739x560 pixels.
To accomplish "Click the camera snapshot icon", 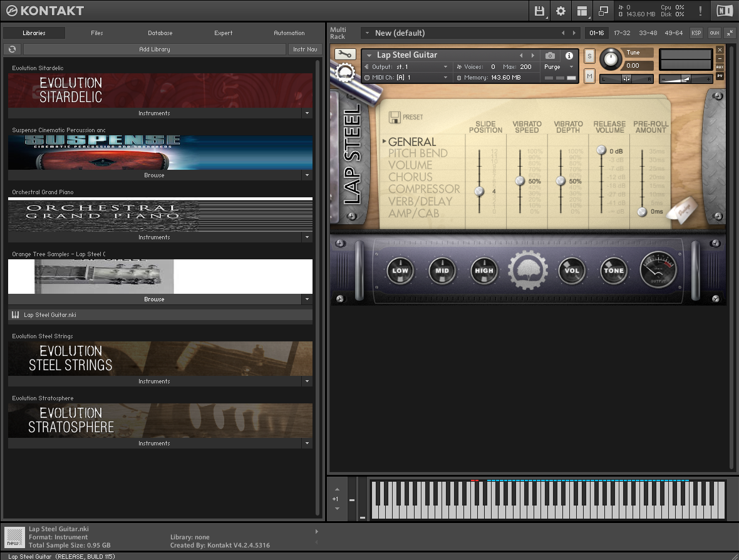I will click(x=549, y=56).
